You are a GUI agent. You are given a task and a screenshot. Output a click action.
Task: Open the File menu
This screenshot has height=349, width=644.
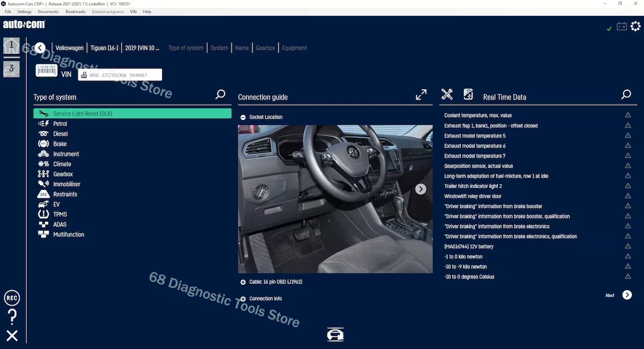click(x=8, y=11)
